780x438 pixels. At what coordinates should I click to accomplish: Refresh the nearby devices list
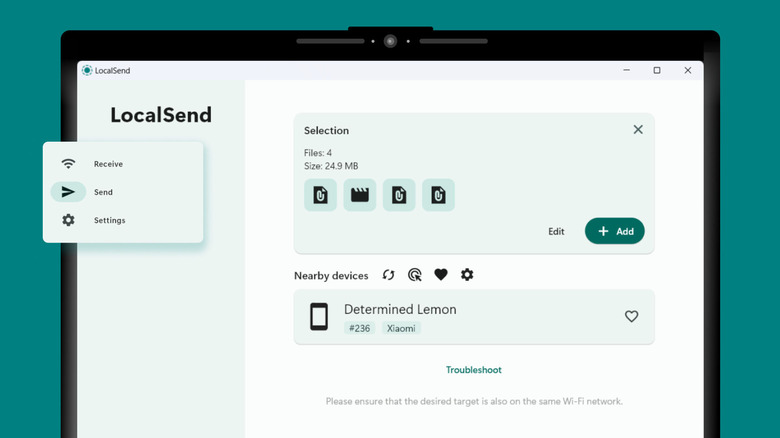[x=389, y=275]
